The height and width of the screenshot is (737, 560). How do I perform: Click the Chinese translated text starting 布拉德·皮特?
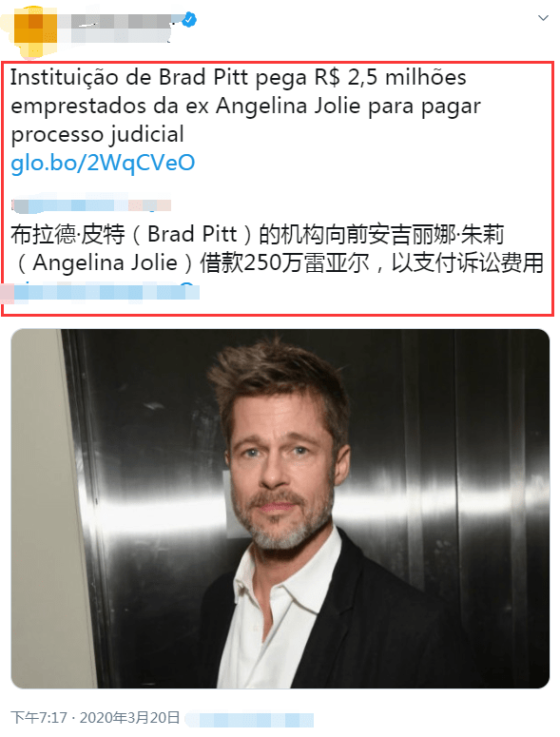278,248
